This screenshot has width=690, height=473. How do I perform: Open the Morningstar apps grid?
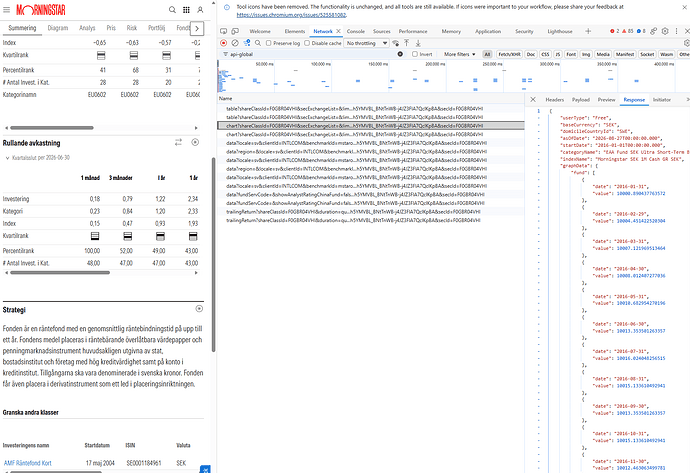tap(186, 9)
